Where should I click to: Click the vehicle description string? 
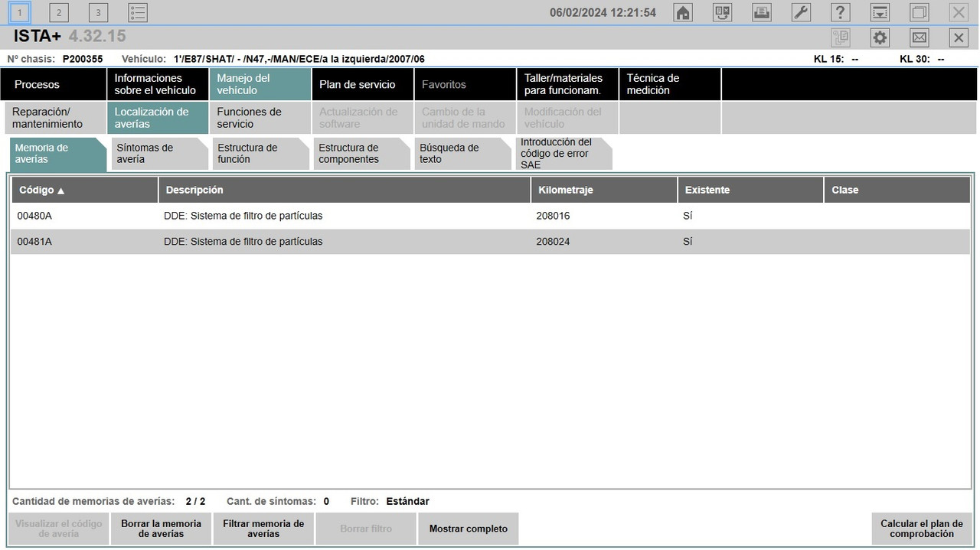click(299, 59)
